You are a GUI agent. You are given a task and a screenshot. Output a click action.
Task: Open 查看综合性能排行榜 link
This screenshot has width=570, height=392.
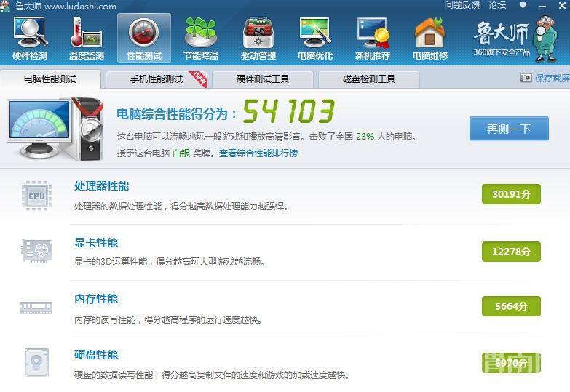pyautogui.click(x=258, y=153)
